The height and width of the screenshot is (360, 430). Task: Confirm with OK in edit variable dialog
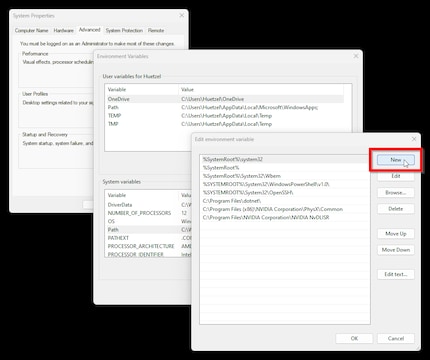pos(354,338)
